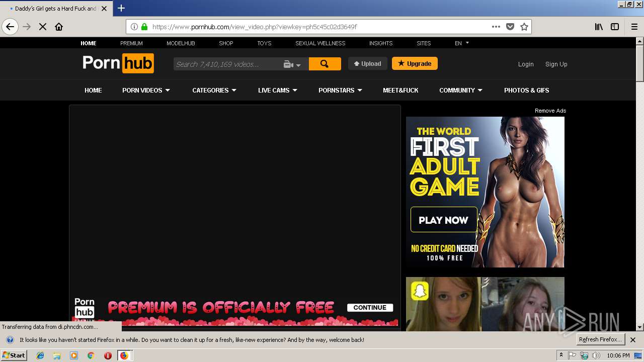Open the search type camera dropdown
Viewport: 644px width, 362px height.
pos(292,64)
